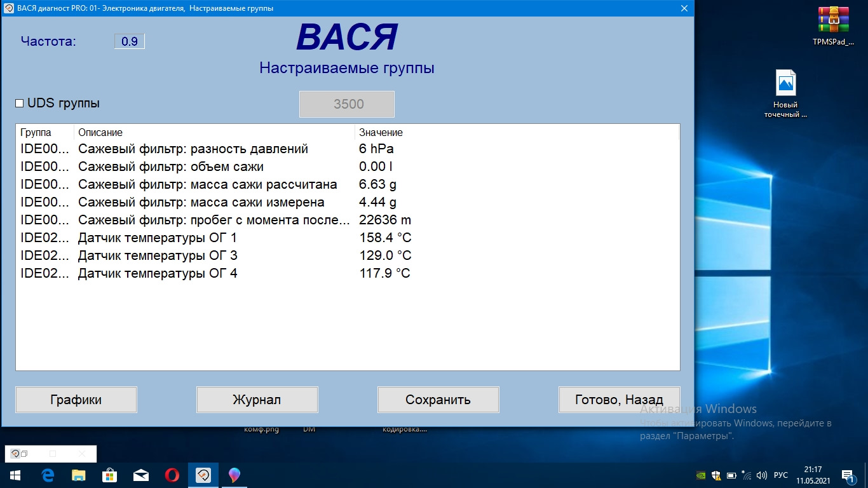Click the Журнал log button

pyautogui.click(x=257, y=400)
